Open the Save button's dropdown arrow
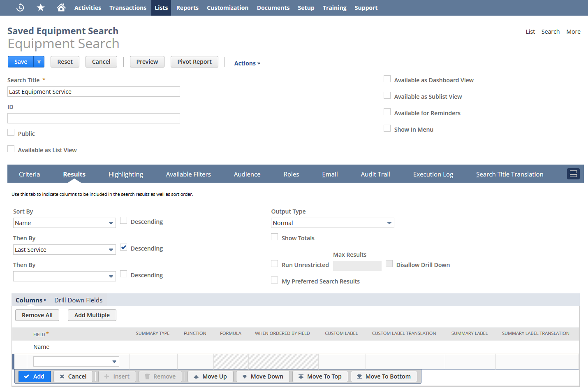Screen dimensions: 588x388 [39, 62]
